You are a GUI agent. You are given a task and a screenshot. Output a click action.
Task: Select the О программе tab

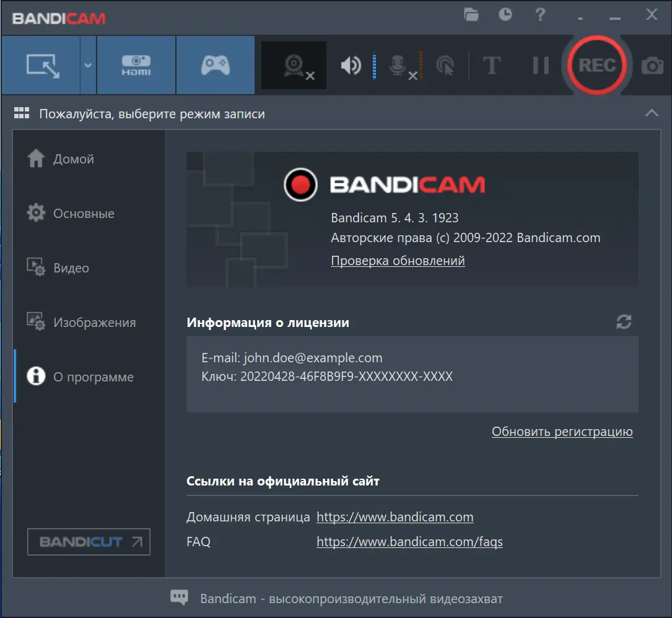coord(80,376)
